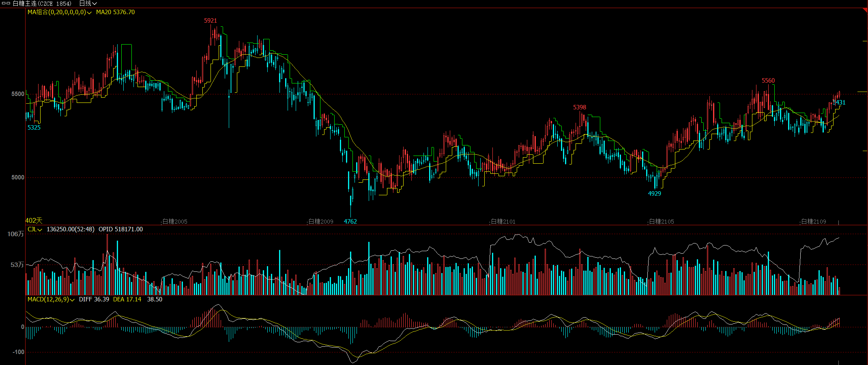Click the 53万 volume axis label
The width and height of the screenshot is (868, 365).
17,265
